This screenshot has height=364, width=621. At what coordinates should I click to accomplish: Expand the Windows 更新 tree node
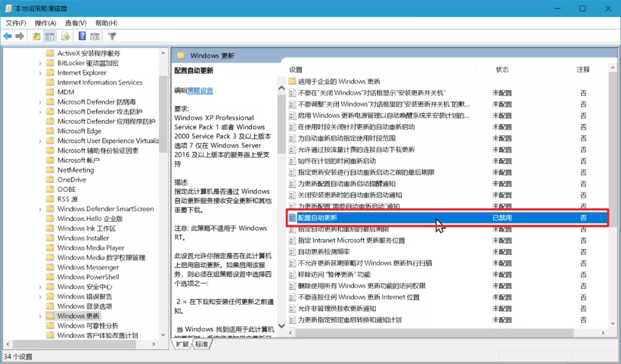click(40, 316)
